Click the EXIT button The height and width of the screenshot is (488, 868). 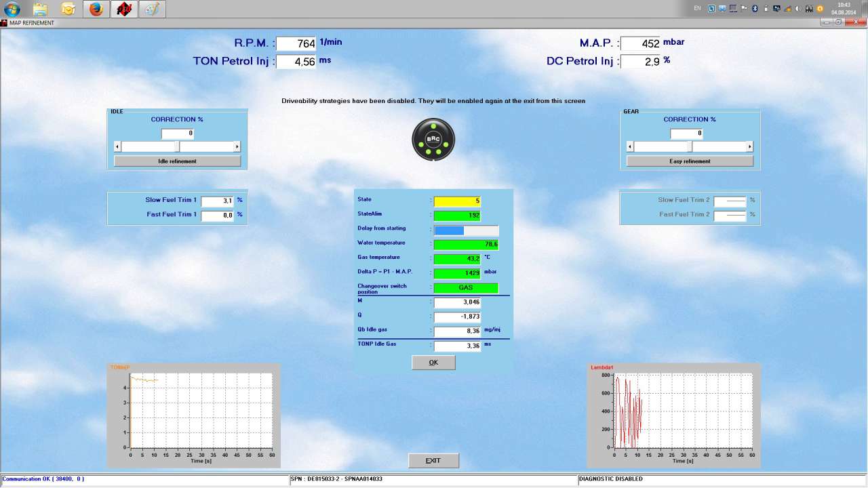point(433,461)
